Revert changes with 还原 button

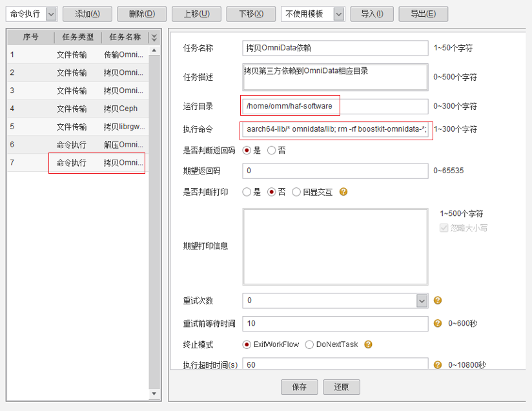click(342, 387)
